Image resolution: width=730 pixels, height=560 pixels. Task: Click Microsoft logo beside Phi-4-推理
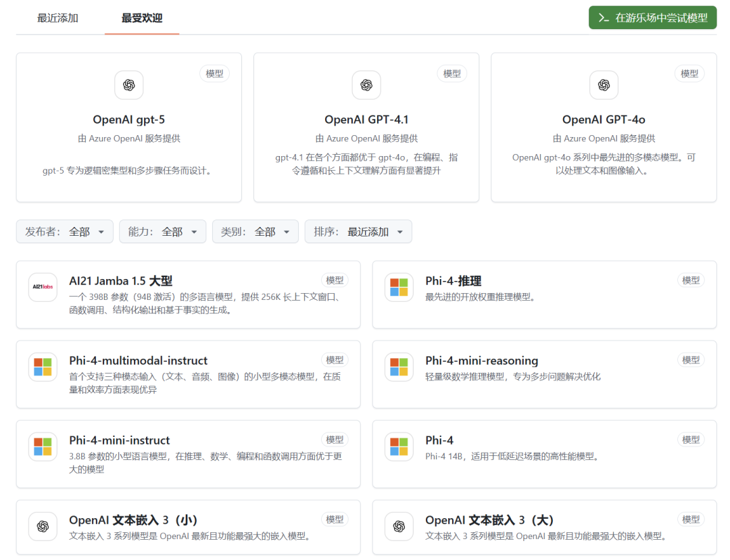click(399, 287)
